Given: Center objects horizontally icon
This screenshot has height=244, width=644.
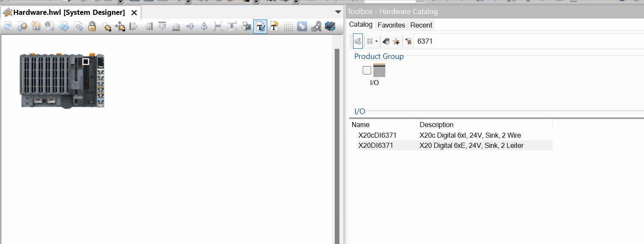Looking at the screenshot, I should (x=190, y=27).
